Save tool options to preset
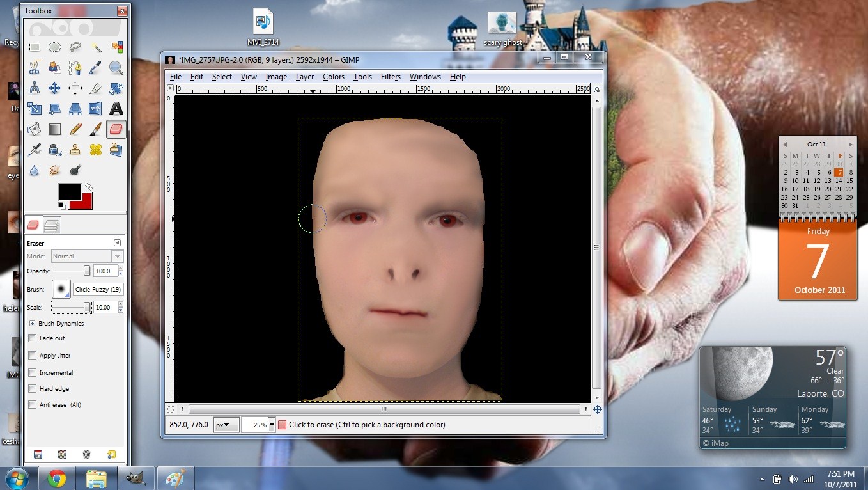This screenshot has height=490, width=868. pos(38,455)
